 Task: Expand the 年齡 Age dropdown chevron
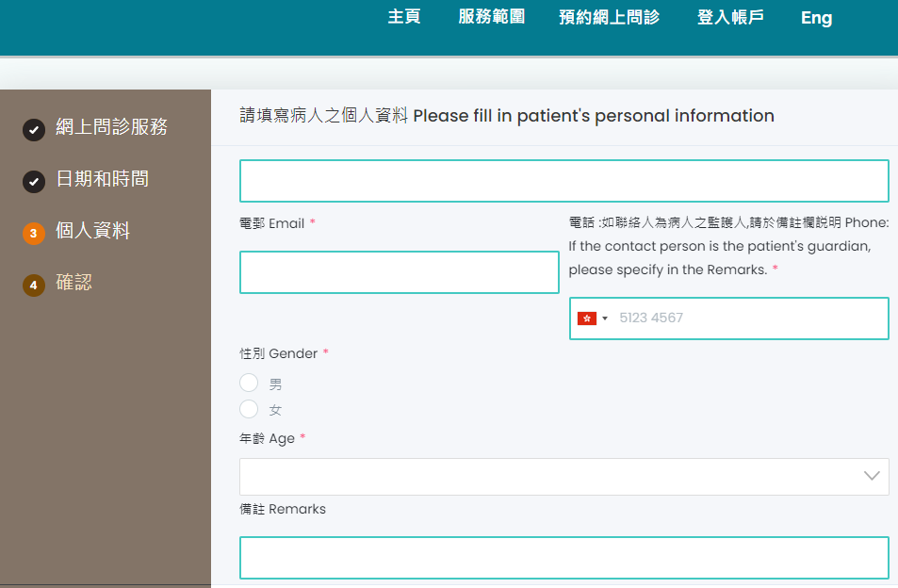click(x=872, y=476)
